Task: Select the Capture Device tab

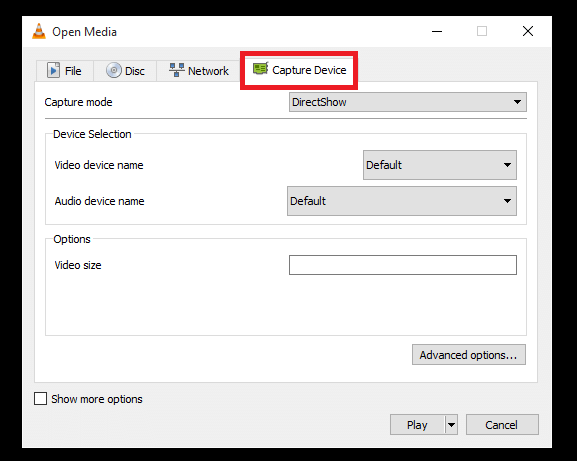Action: point(299,70)
